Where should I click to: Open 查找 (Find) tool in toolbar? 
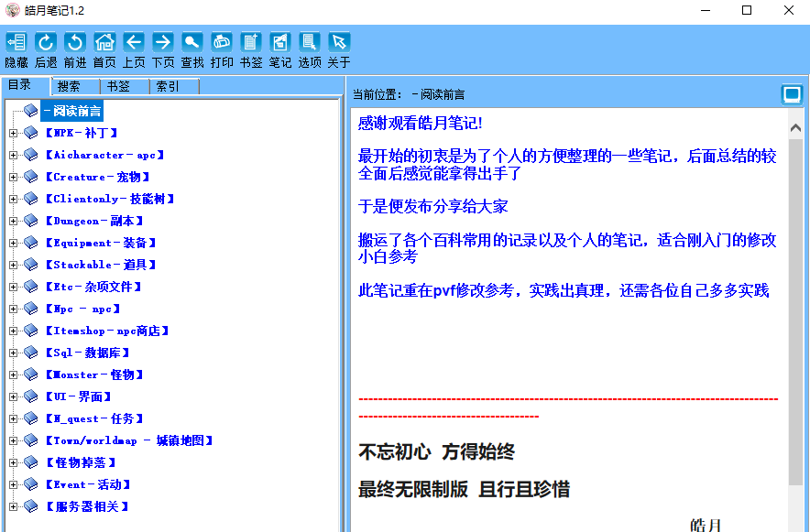(192, 42)
